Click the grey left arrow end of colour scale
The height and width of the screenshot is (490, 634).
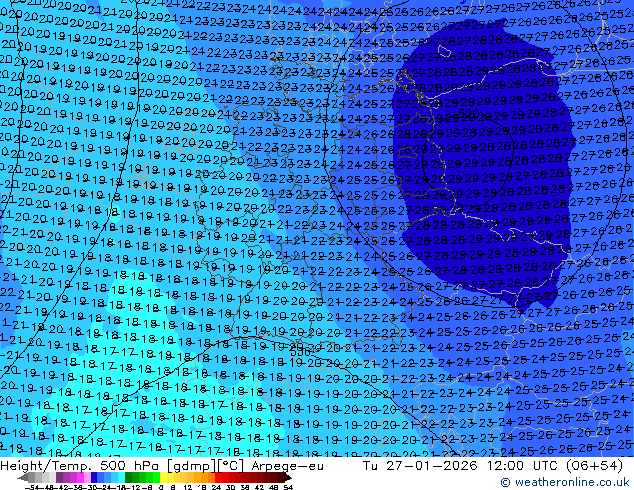[23, 478]
